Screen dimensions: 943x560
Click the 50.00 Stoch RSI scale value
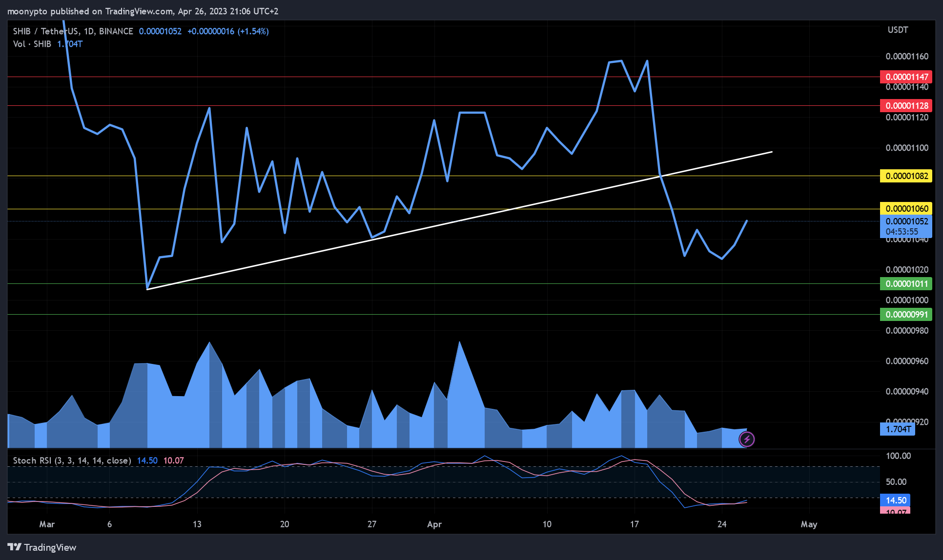896,482
